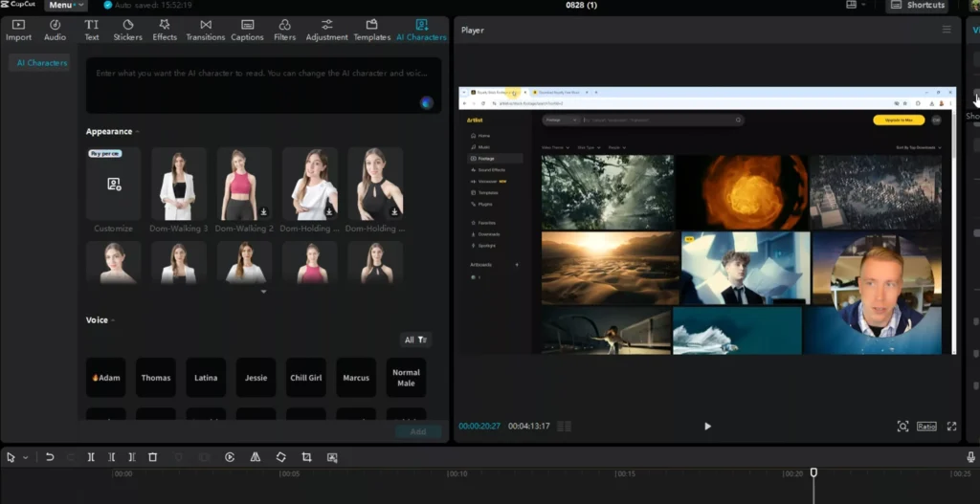Download the black-dress Dom-Holding character
Image resolution: width=980 pixels, height=504 pixels.
pyautogui.click(x=394, y=211)
